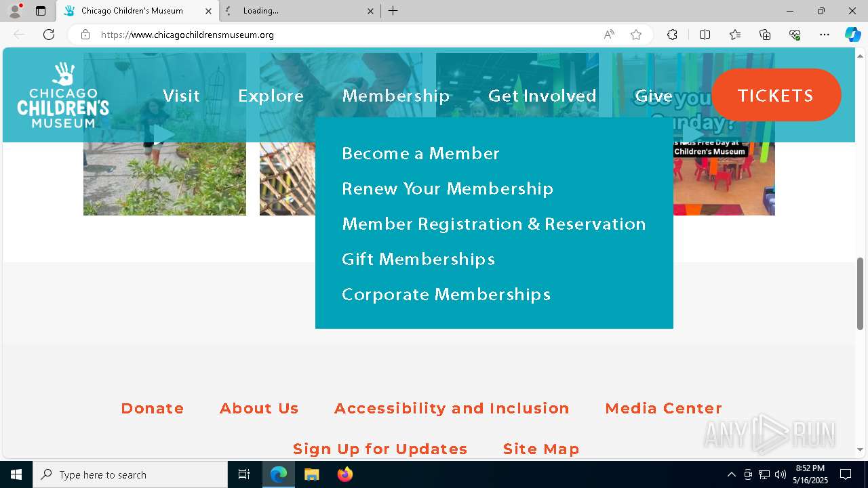Viewport: 868px width, 488px height.
Task: Open the notification center icon
Action: (x=846, y=474)
